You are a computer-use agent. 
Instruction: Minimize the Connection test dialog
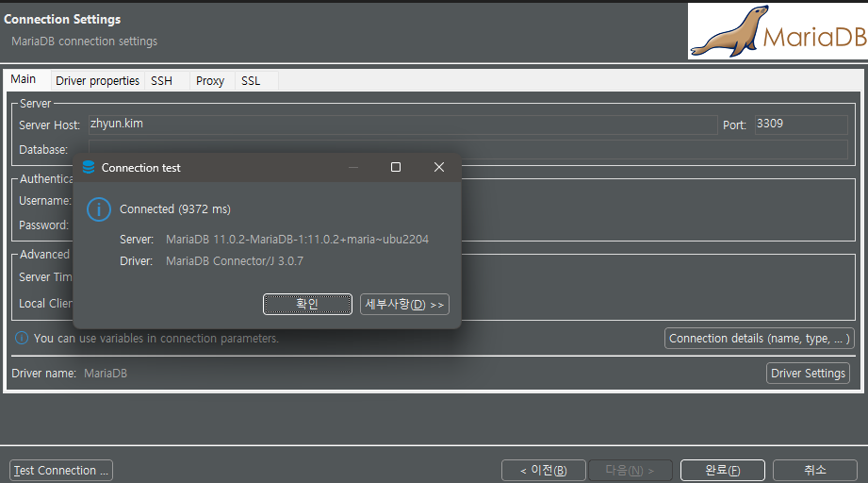click(353, 167)
